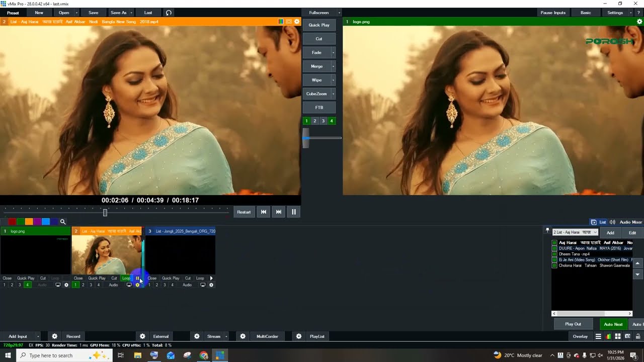
Task: Select the orange color category swatch
Action: [x=29, y=222]
